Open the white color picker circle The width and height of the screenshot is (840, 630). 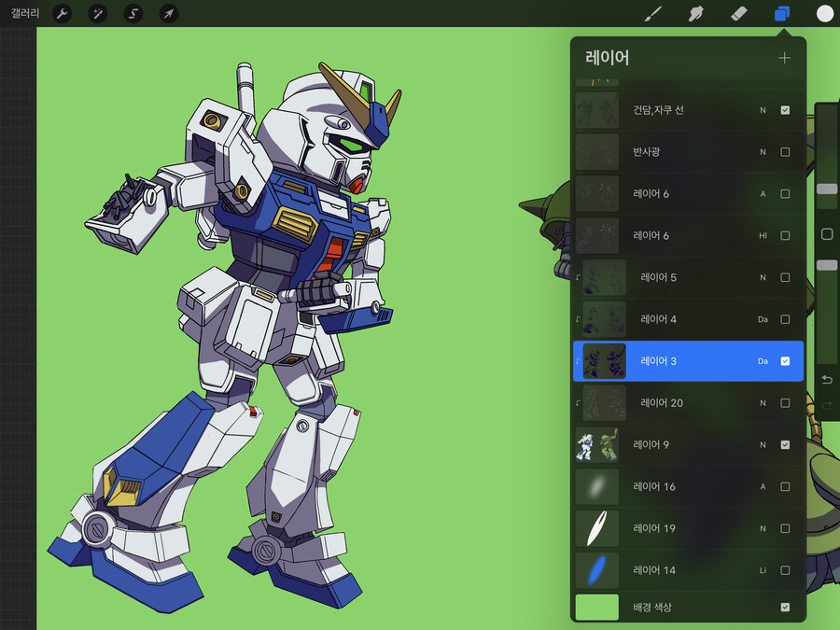(824, 13)
